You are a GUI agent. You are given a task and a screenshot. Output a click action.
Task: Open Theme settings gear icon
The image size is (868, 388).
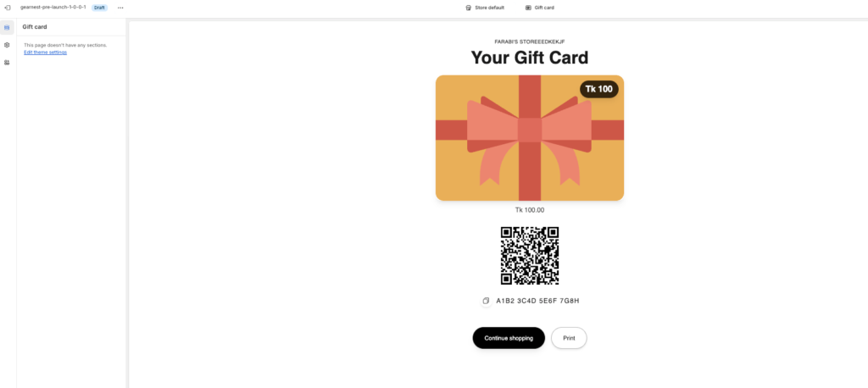7,45
